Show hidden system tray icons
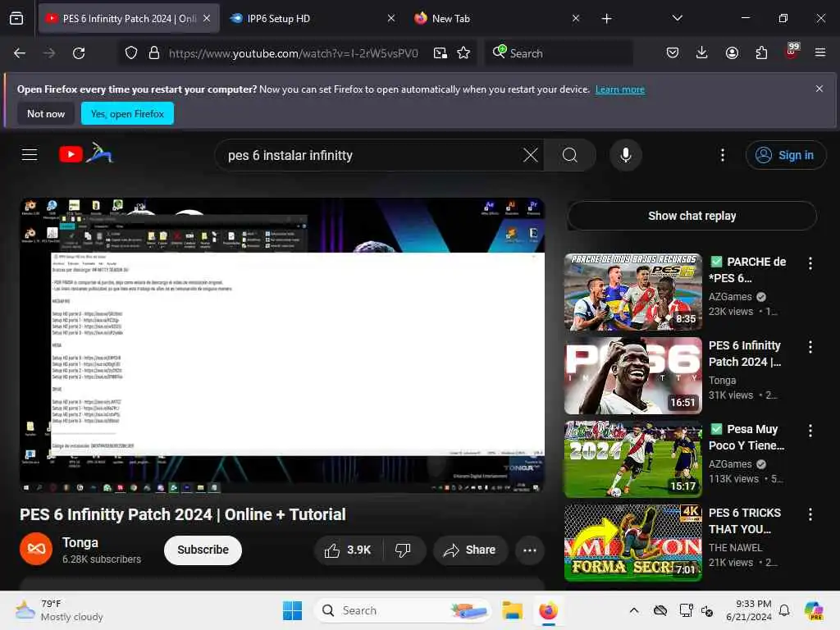The image size is (840, 630). (x=634, y=610)
